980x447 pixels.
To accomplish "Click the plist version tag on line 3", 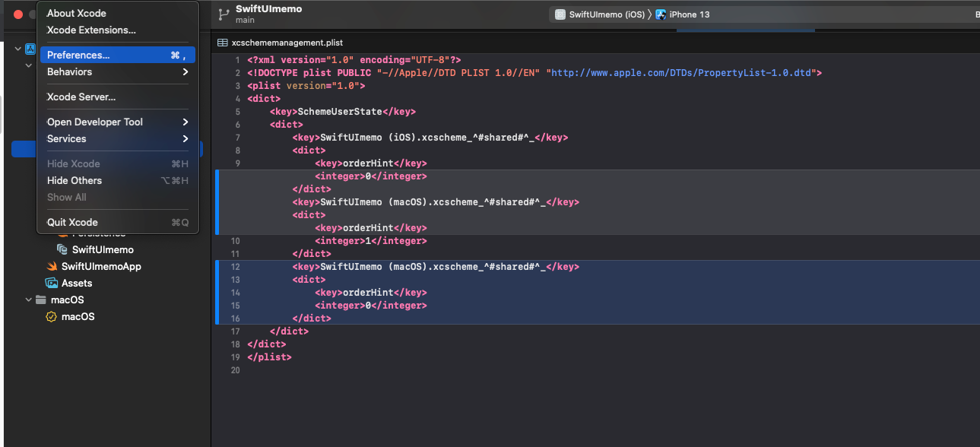I will [x=306, y=86].
